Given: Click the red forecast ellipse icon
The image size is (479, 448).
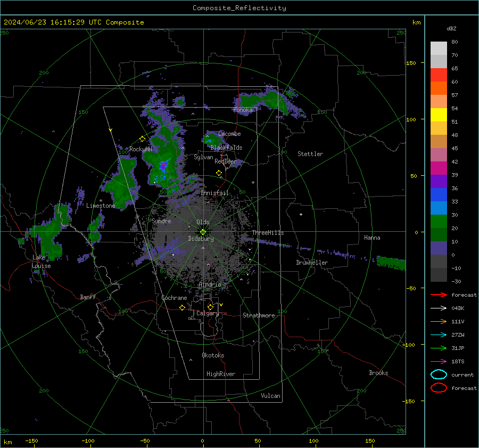Looking at the screenshot, I should [439, 388].
